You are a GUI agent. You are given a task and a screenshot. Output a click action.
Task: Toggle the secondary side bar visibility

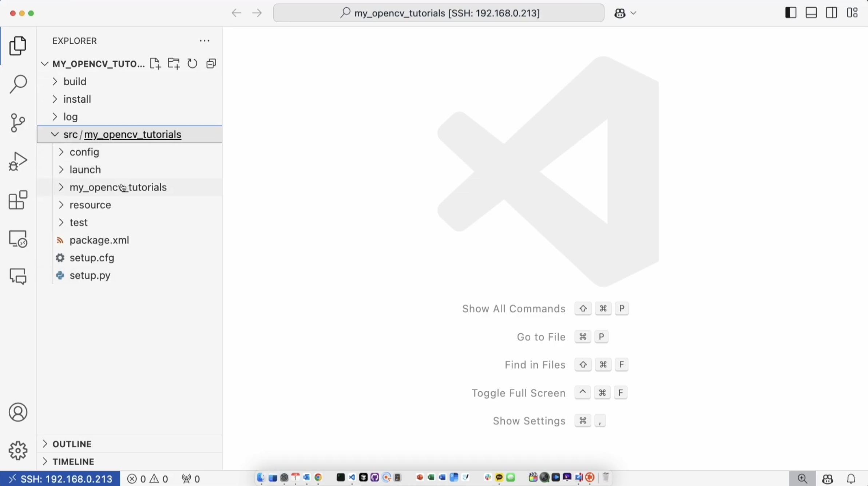[x=832, y=13]
